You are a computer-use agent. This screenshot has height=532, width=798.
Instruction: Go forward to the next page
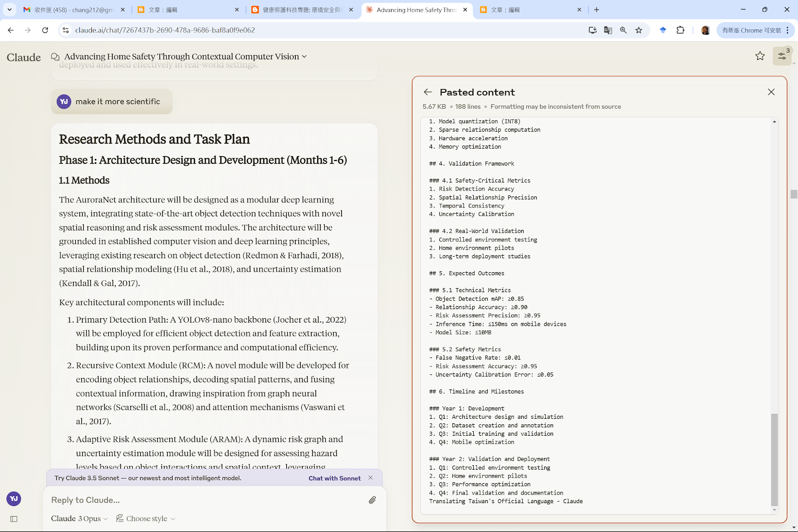point(28,30)
